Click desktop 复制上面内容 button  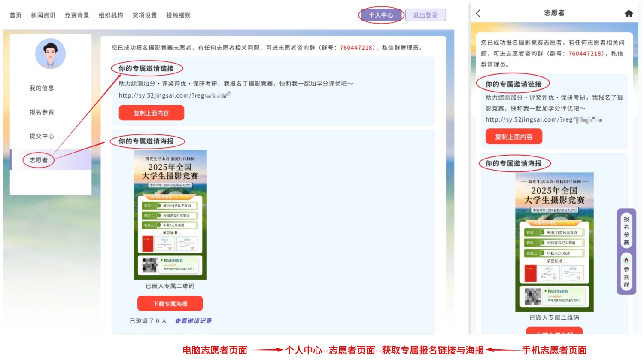click(x=151, y=113)
